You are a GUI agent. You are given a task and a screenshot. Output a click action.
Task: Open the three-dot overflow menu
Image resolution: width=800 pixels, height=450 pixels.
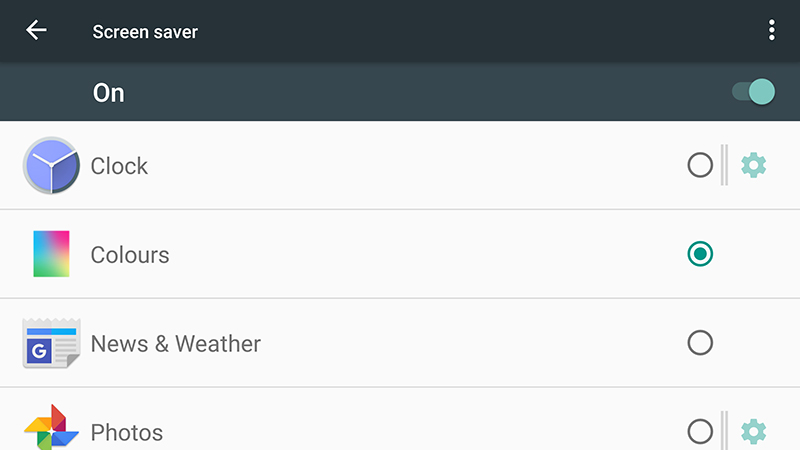[771, 31]
